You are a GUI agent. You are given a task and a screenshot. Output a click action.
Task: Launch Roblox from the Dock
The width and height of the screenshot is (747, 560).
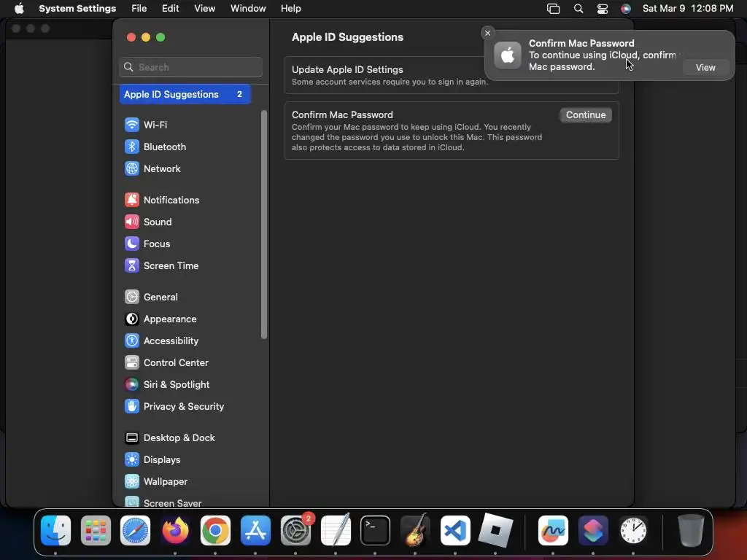coord(495,530)
